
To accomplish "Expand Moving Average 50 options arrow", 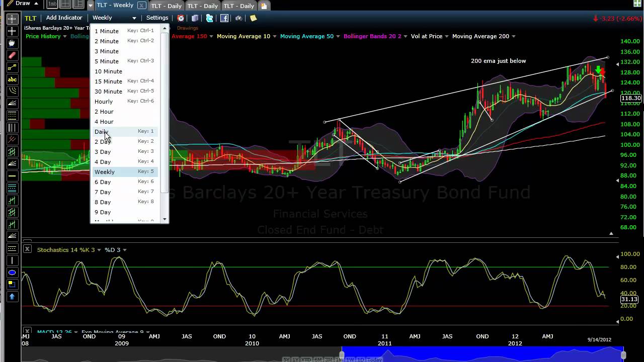I will (x=339, y=36).
